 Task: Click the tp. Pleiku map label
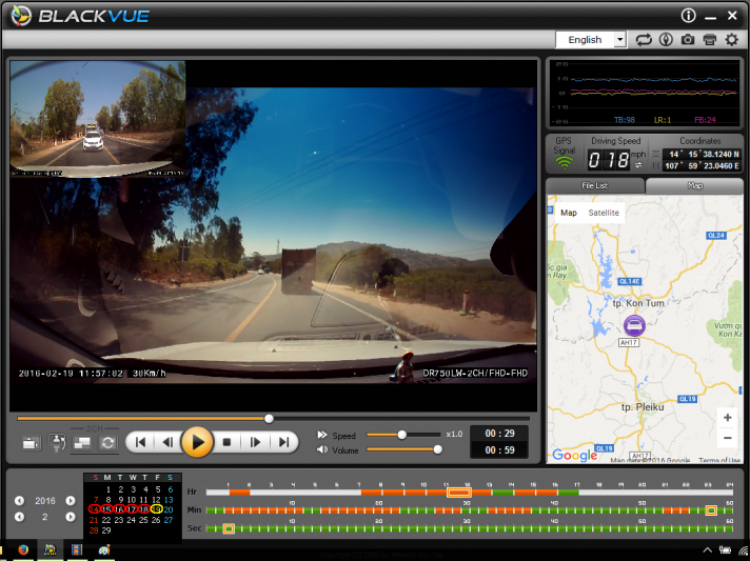[642, 407]
